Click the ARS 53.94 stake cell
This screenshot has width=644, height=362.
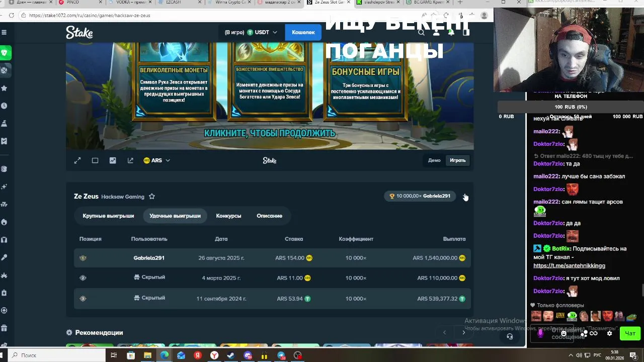[x=293, y=299]
